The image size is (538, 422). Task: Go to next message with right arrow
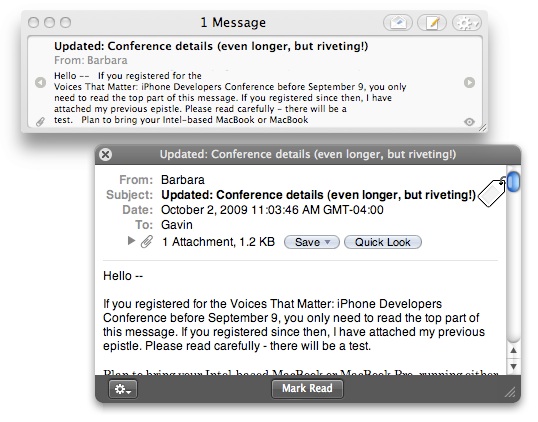click(469, 82)
